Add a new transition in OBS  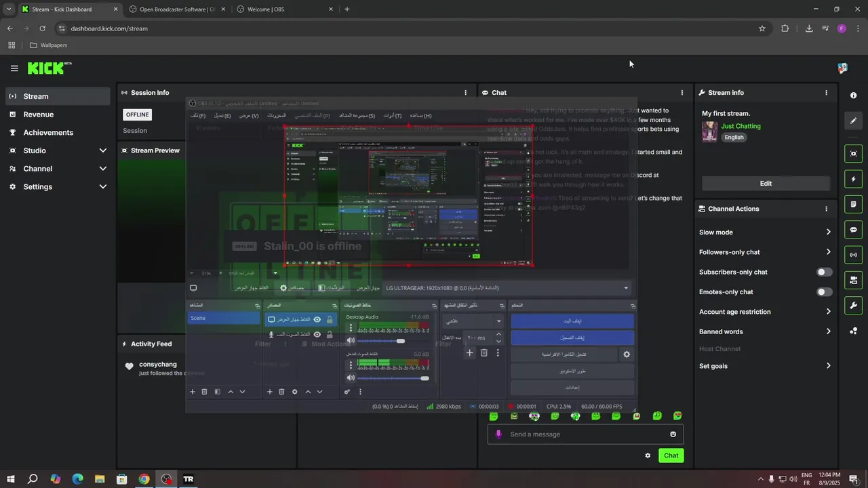pos(469,352)
